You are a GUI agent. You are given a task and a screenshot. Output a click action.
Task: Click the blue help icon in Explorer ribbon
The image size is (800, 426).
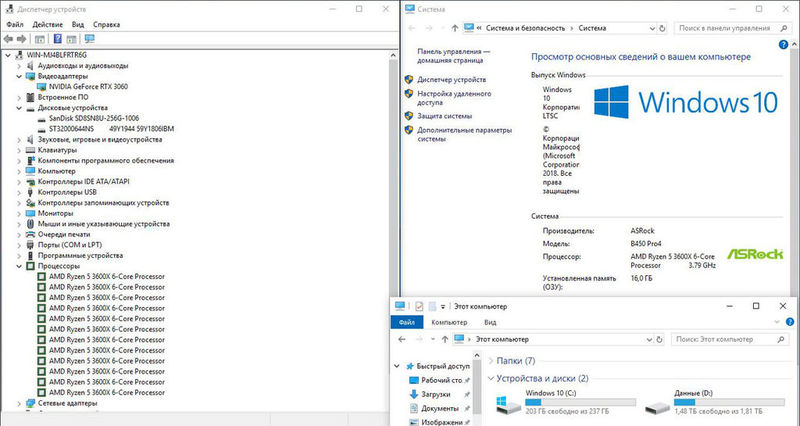(x=790, y=322)
